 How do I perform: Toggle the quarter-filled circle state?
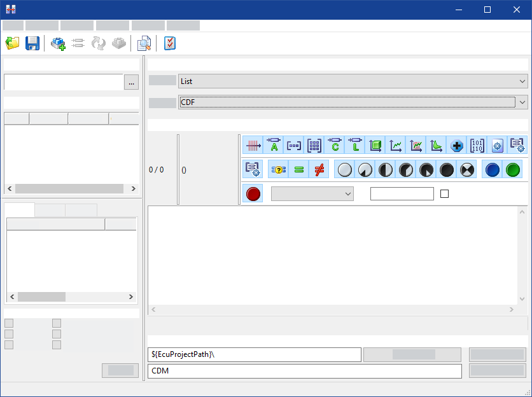pyautogui.click(x=365, y=169)
